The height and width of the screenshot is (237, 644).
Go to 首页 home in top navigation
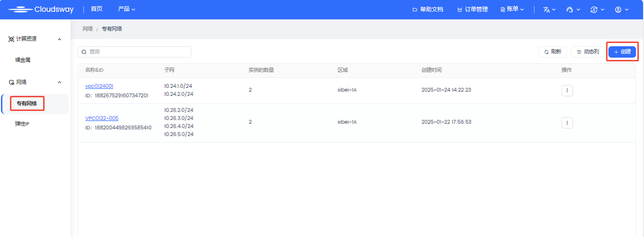point(97,9)
